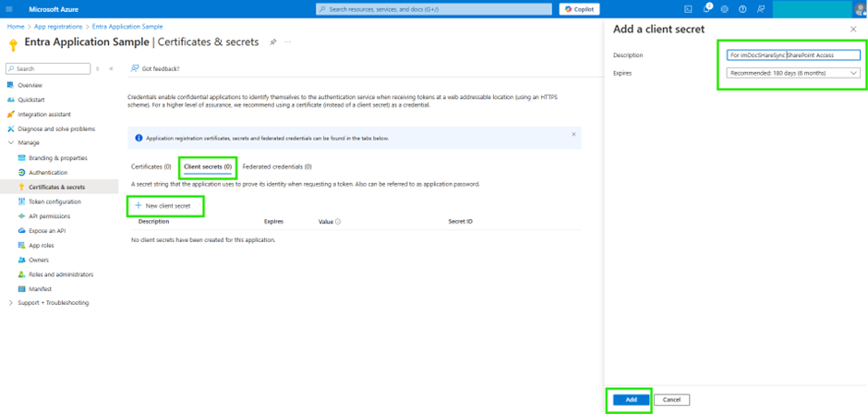
Task: Click the Quickstart cloud icon
Action: pyautogui.click(x=10, y=100)
